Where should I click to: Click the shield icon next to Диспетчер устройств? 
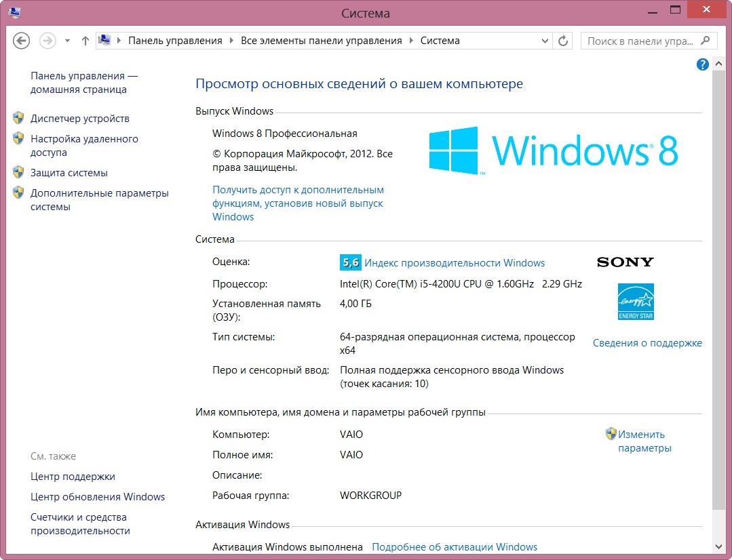tap(18, 118)
